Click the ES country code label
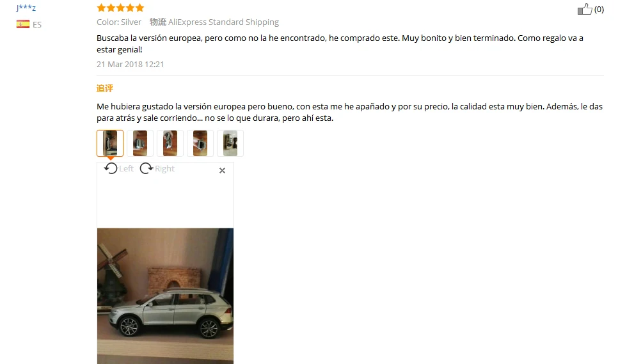Image resolution: width=618 pixels, height=364 pixels. point(37,24)
